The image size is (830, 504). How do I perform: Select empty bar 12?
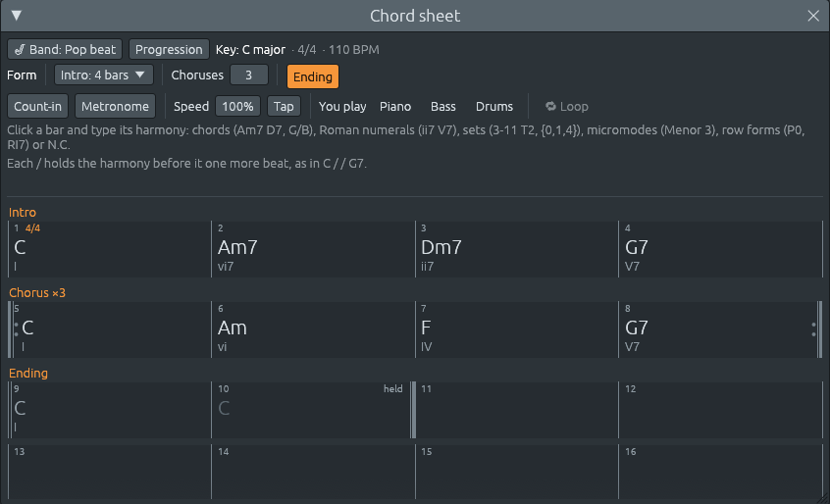click(x=720, y=410)
